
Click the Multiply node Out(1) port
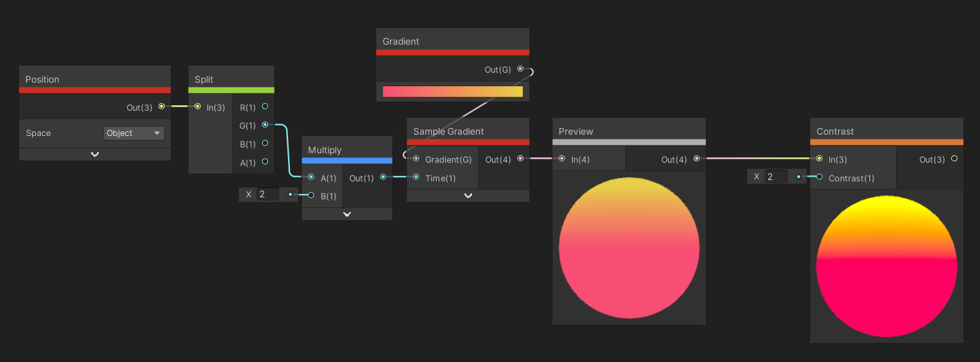tap(383, 177)
